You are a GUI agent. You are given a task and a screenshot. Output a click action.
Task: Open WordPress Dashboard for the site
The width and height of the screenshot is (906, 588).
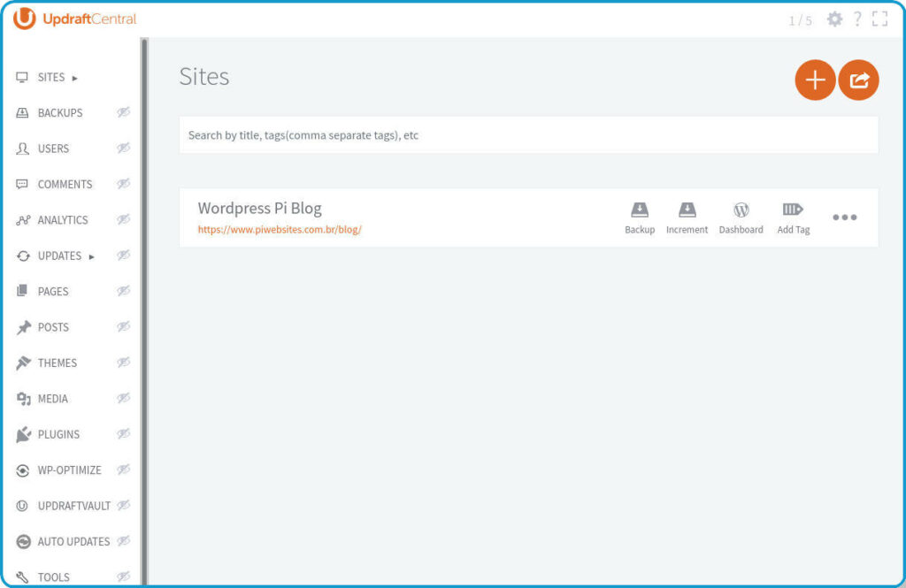point(741,218)
